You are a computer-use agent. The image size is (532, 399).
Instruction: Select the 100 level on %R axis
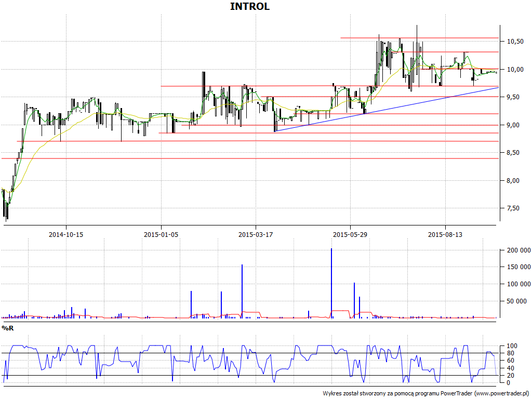[x=512, y=346]
